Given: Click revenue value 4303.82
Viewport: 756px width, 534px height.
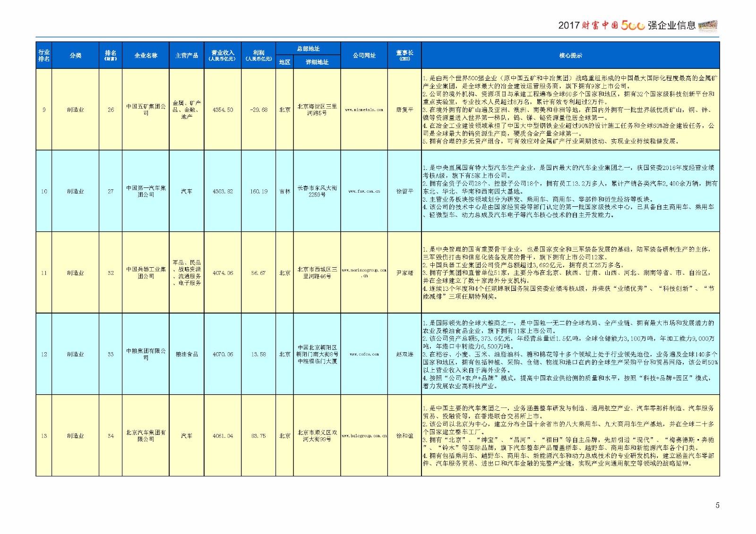Looking at the screenshot, I should pyautogui.click(x=223, y=191).
